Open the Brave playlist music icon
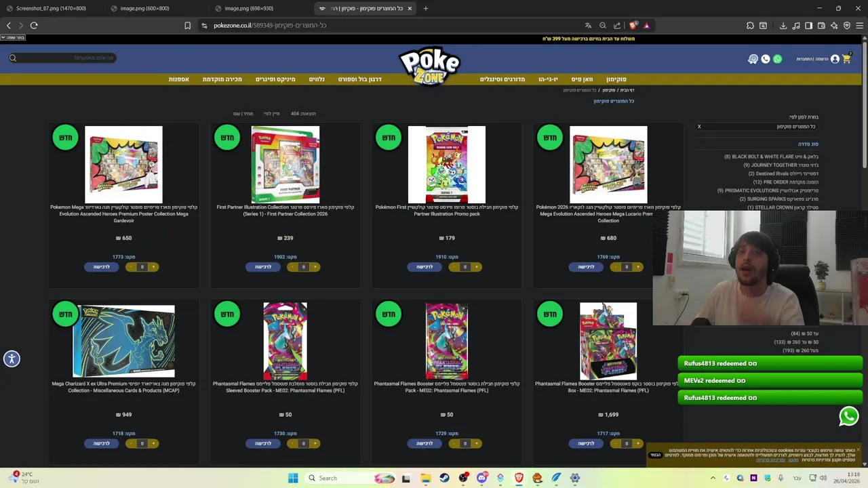The width and height of the screenshot is (868, 488). tap(796, 25)
